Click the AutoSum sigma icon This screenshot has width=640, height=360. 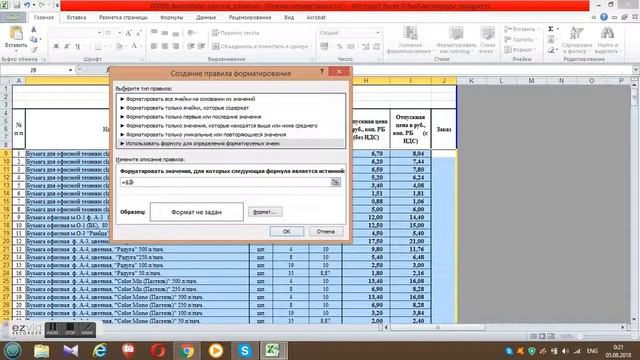(551, 29)
